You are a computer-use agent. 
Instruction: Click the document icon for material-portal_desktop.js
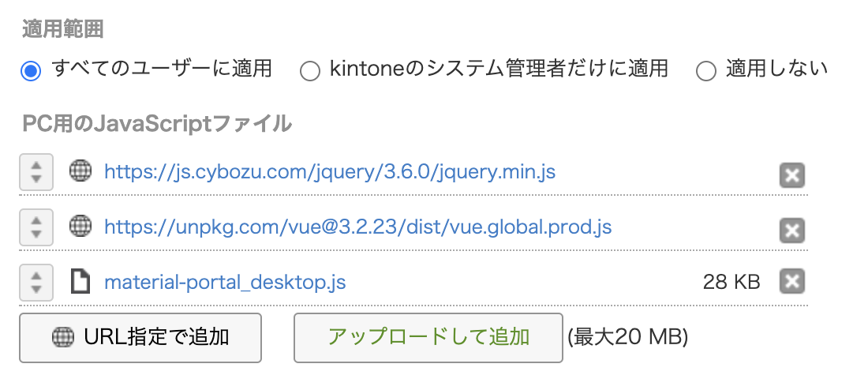pos(80,281)
